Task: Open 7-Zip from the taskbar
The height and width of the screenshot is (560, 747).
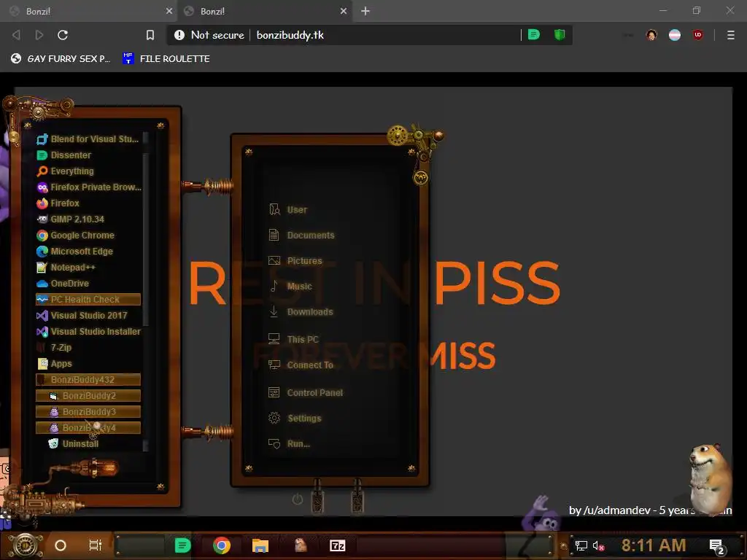Action: click(337, 545)
